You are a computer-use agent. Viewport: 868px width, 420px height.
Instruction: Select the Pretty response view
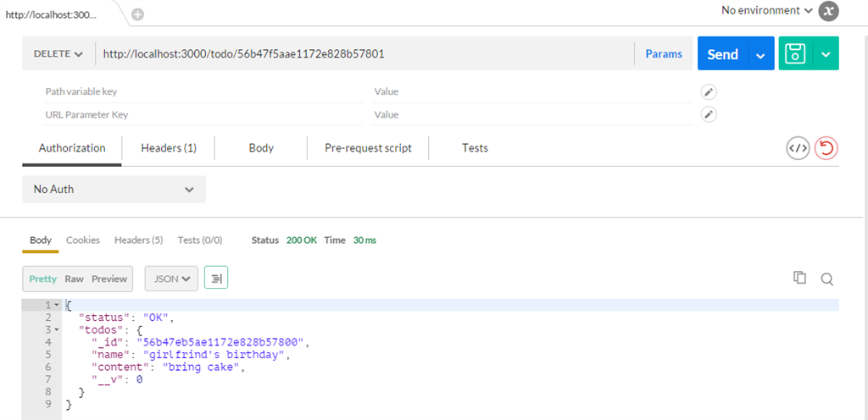43,279
